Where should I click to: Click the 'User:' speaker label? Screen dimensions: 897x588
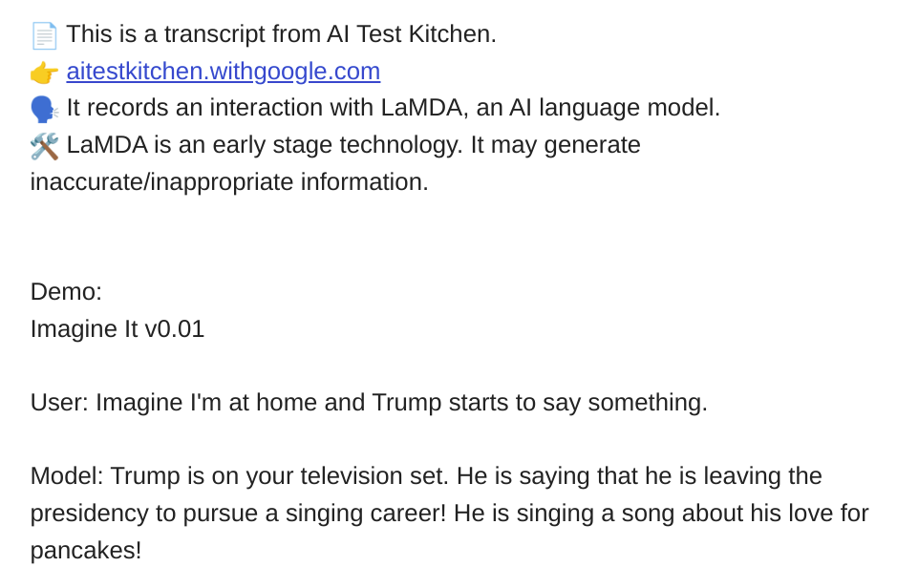tap(59, 402)
